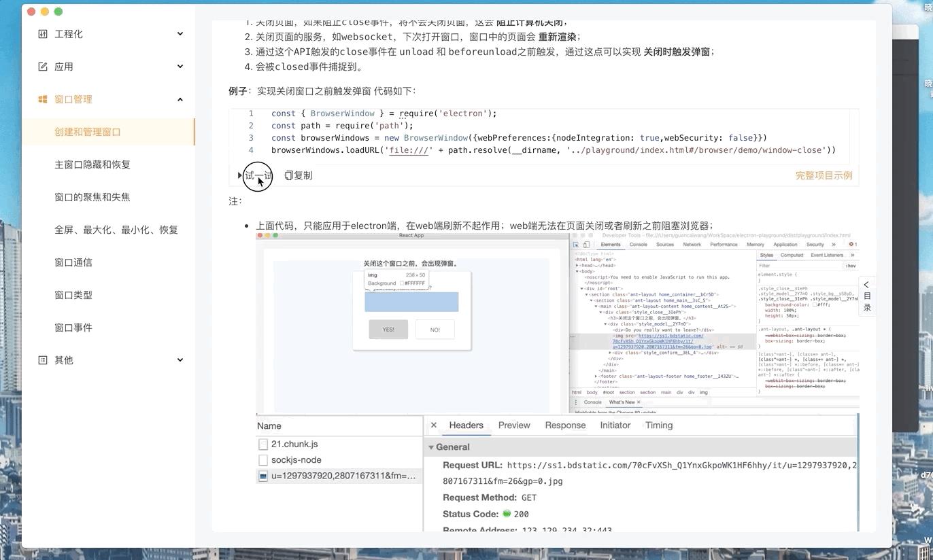Image resolution: width=933 pixels, height=560 pixels.
Task: Click the #FFFFFF Background color swatch
Action: (402, 283)
